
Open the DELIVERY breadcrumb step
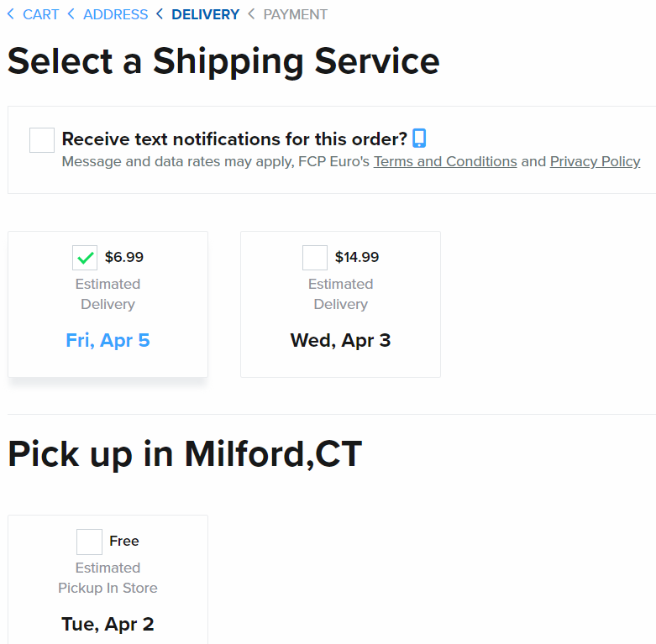point(206,14)
